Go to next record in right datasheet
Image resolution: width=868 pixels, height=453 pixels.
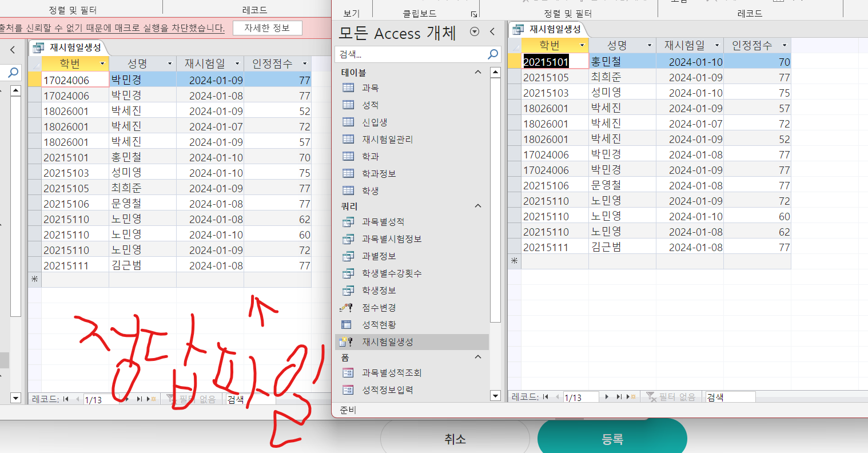coord(607,397)
